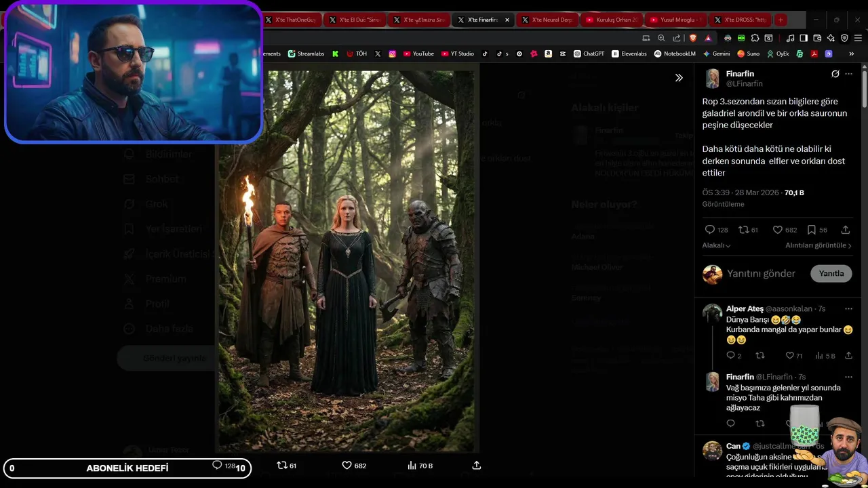Click the Yanıtla reply button
The width and height of the screenshot is (868, 488).
click(x=831, y=274)
